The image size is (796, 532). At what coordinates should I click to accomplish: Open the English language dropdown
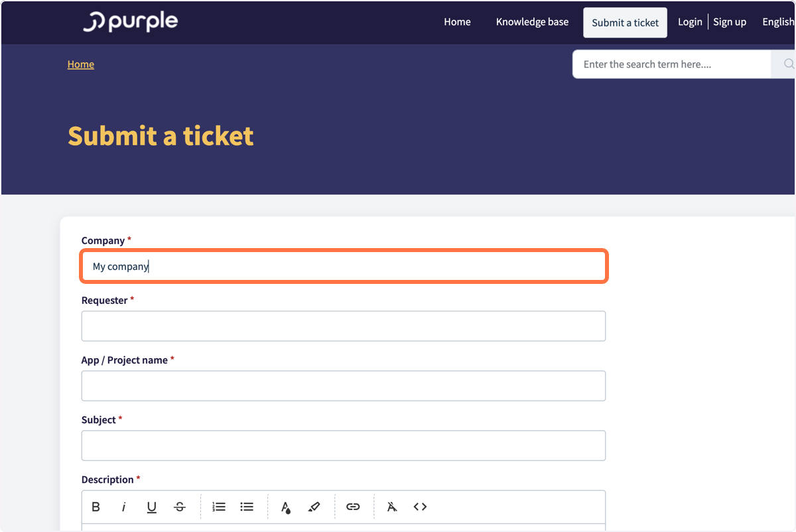778,22
